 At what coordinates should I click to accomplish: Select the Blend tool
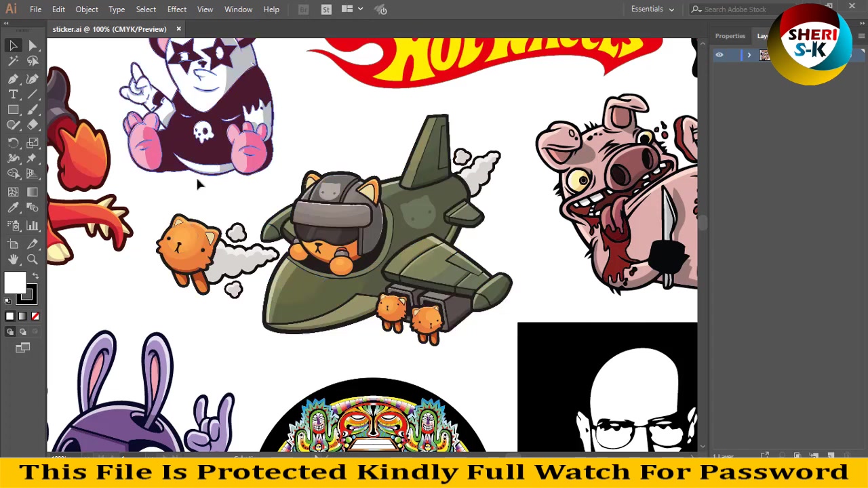click(x=33, y=208)
